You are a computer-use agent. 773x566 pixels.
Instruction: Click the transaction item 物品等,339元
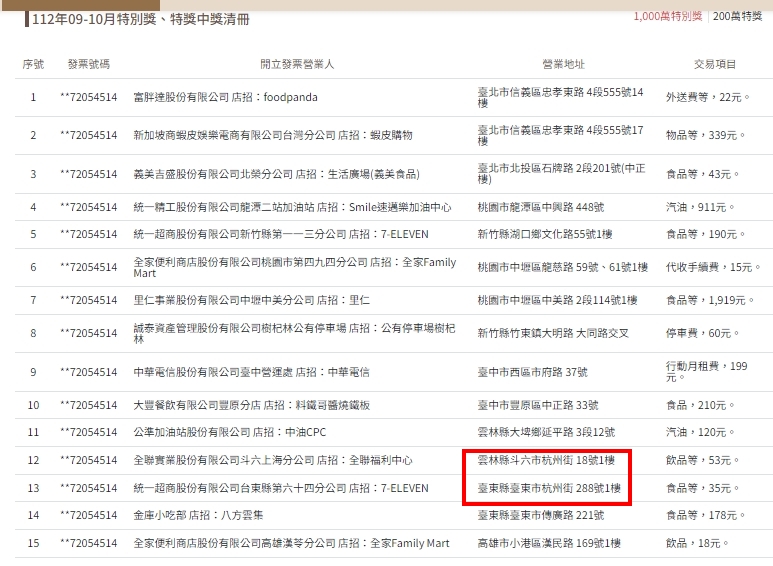[x=705, y=135]
